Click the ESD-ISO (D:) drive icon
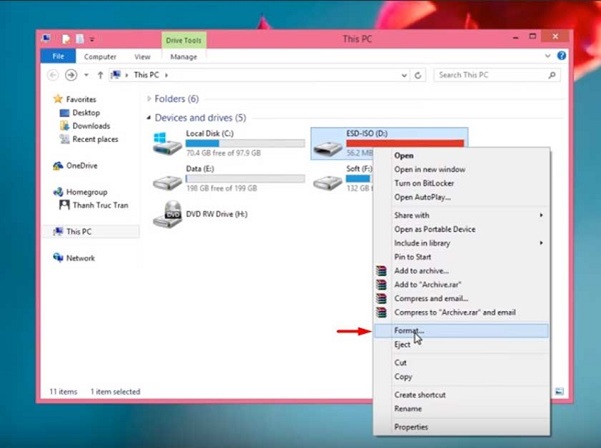The image size is (601, 448). [328, 148]
